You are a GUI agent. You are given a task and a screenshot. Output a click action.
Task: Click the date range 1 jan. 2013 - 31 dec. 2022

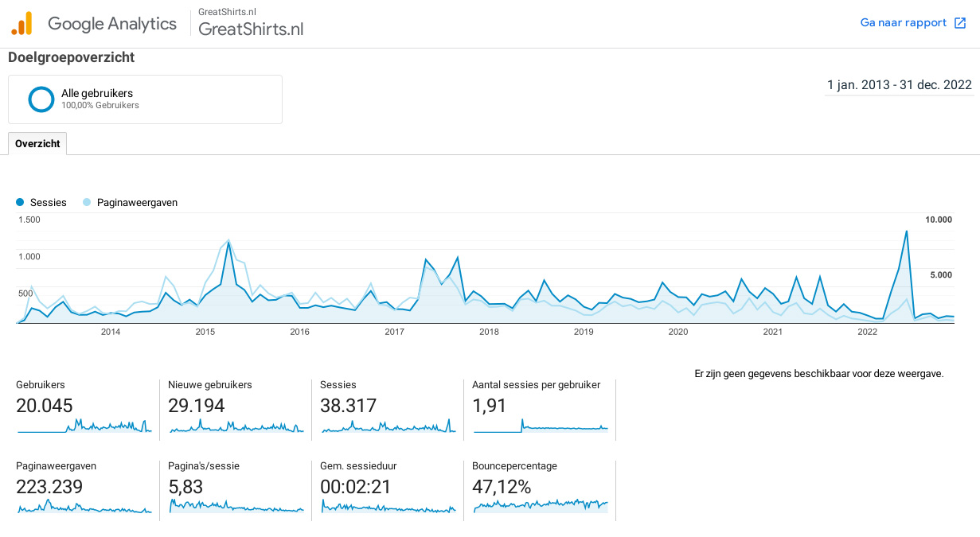(x=900, y=84)
